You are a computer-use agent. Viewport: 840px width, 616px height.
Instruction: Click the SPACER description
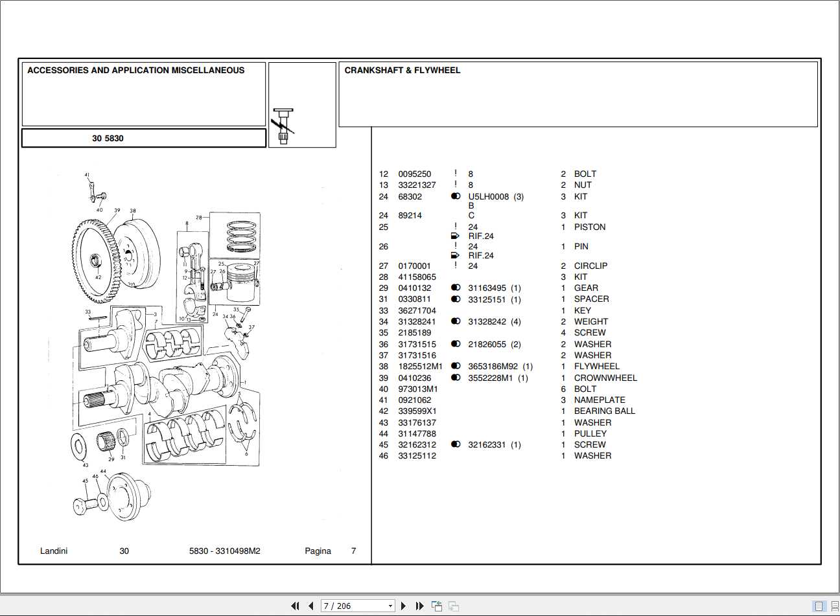591,299
